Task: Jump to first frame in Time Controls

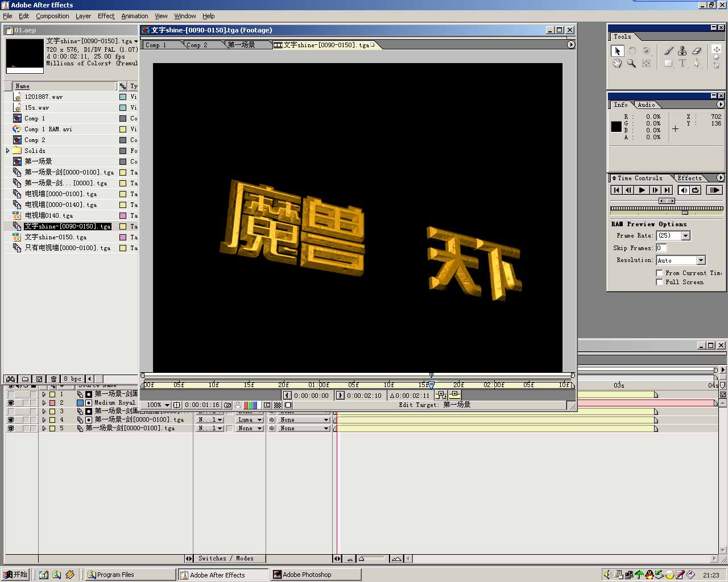Action: click(616, 190)
